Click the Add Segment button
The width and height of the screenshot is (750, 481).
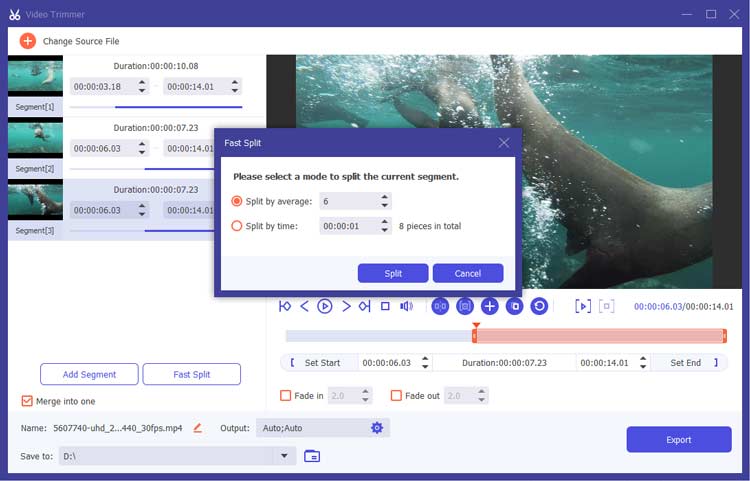(89, 374)
